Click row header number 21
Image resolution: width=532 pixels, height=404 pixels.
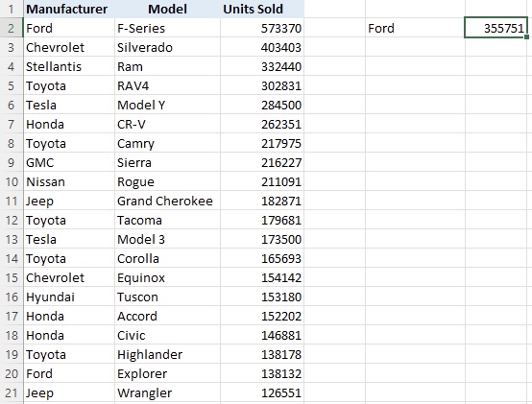[x=12, y=393]
